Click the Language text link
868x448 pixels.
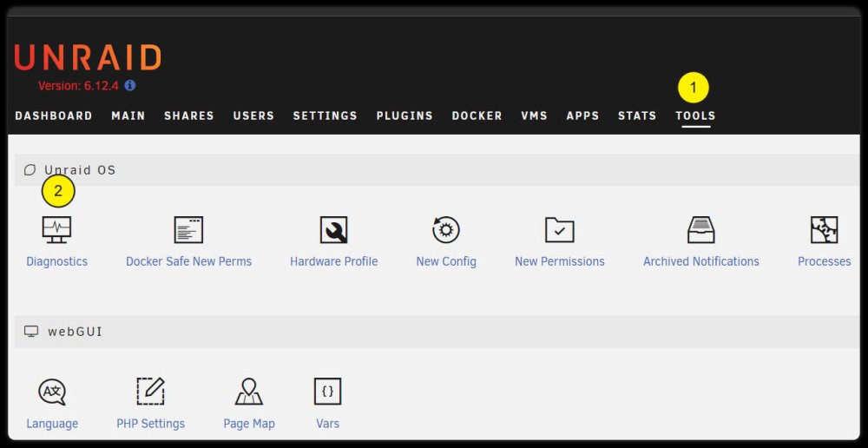(x=52, y=424)
